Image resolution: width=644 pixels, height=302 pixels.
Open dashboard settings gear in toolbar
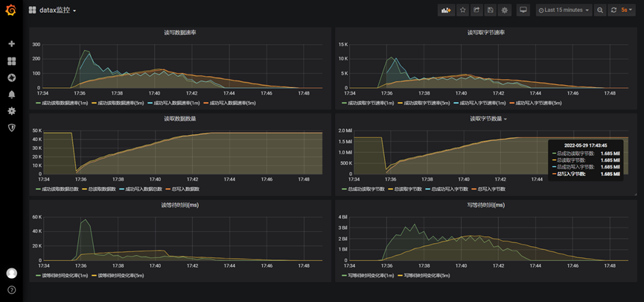point(504,10)
